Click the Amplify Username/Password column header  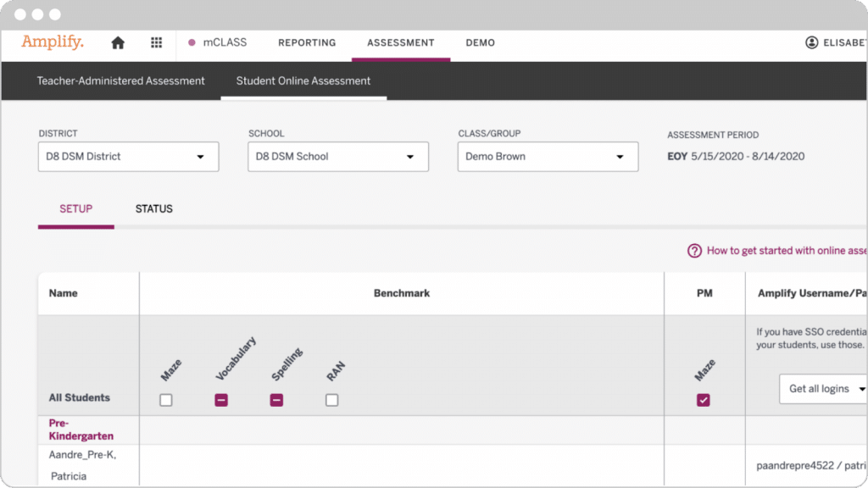click(812, 293)
